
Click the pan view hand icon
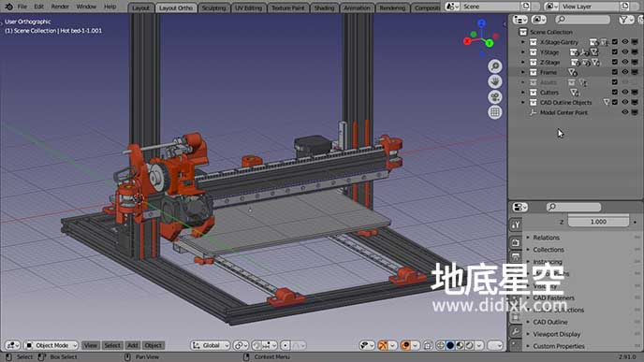click(495, 81)
